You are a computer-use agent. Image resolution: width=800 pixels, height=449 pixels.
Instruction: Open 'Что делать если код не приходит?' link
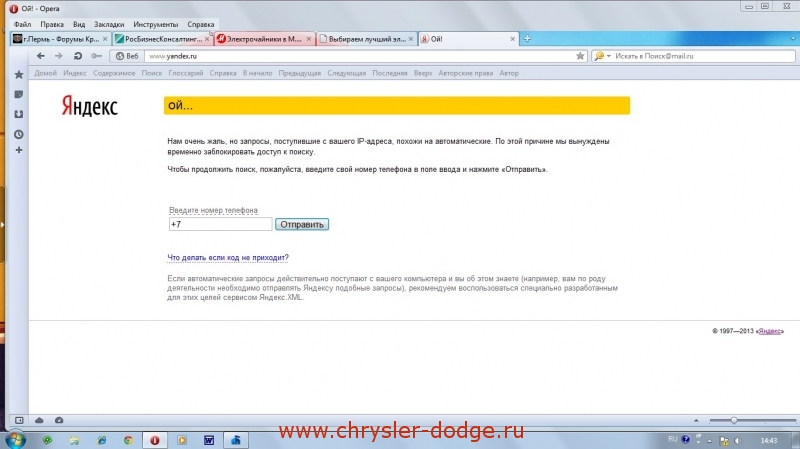click(x=228, y=258)
